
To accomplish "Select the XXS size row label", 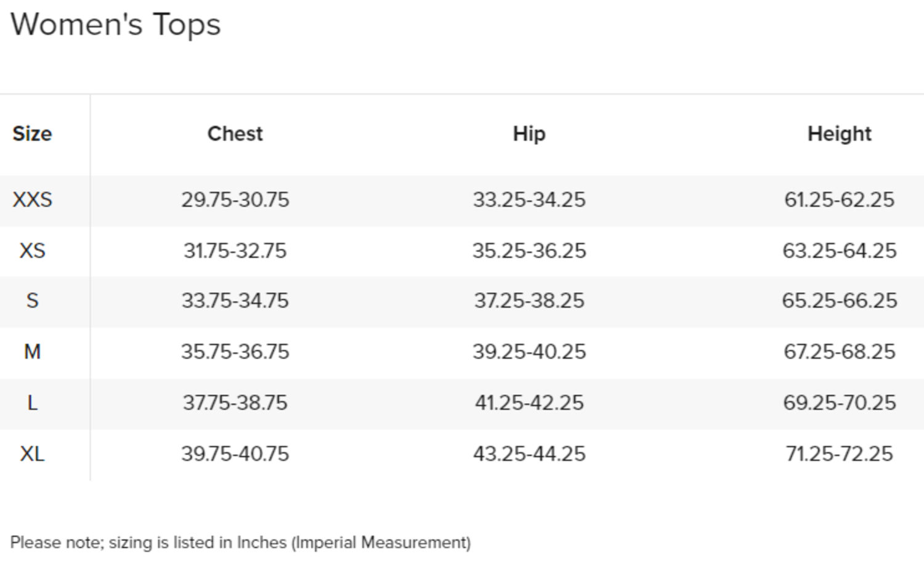I will pyautogui.click(x=32, y=200).
